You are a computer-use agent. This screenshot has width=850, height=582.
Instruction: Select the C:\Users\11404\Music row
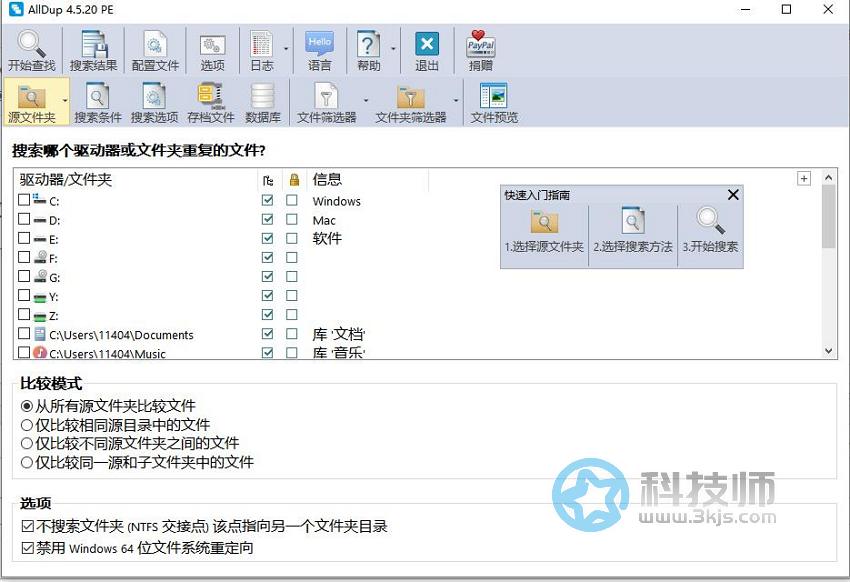pyautogui.click(x=107, y=353)
